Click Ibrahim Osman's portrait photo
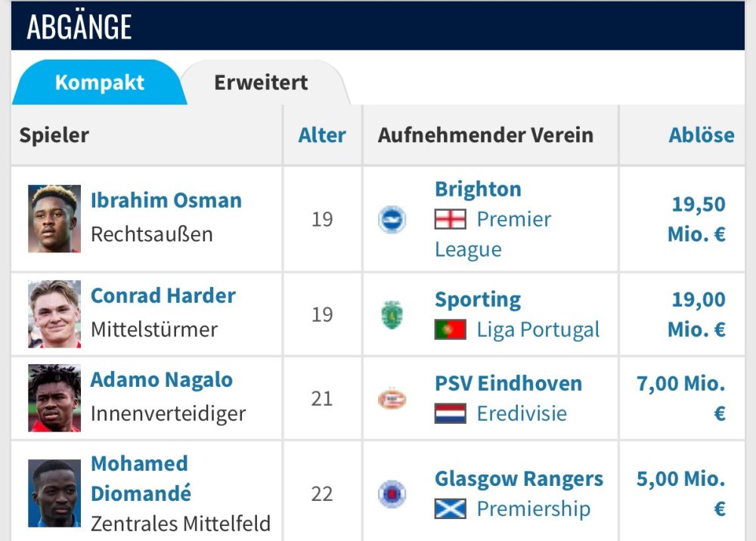Image resolution: width=756 pixels, height=541 pixels. coord(54,218)
